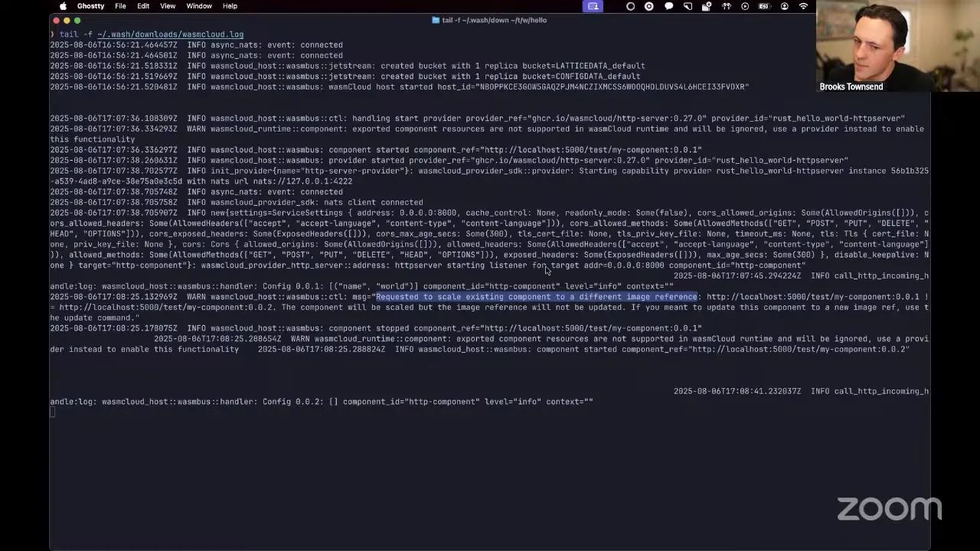
Task: Click "bucket=LATTICEDATA_default" in the log
Action: coord(583,66)
